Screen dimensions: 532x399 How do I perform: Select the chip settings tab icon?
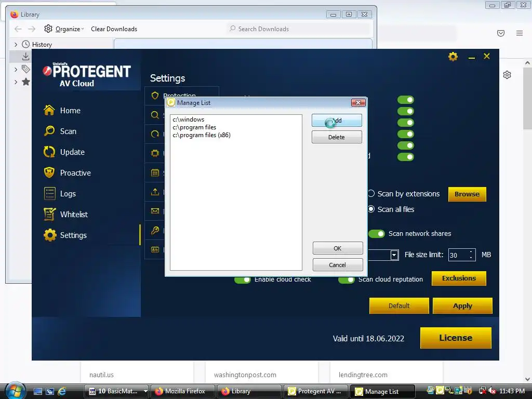(x=155, y=153)
